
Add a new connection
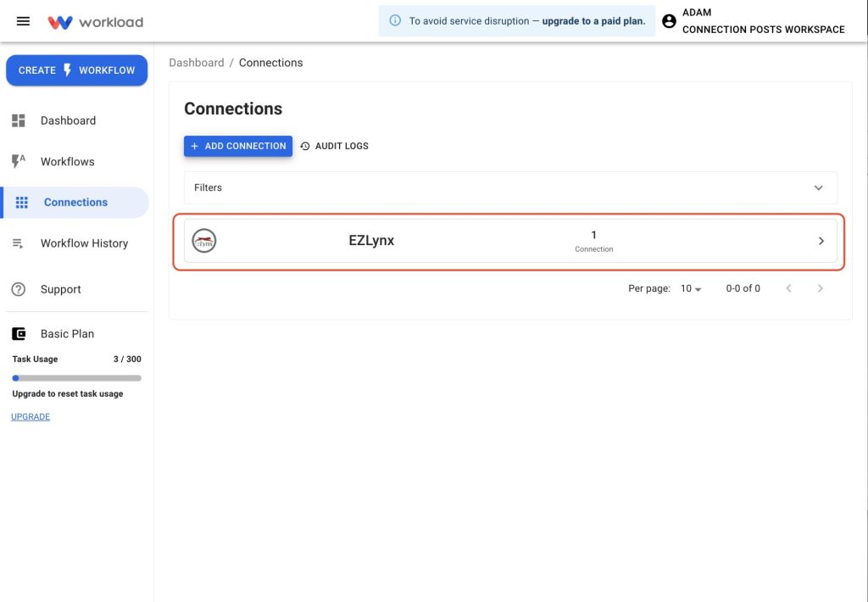[x=238, y=146]
